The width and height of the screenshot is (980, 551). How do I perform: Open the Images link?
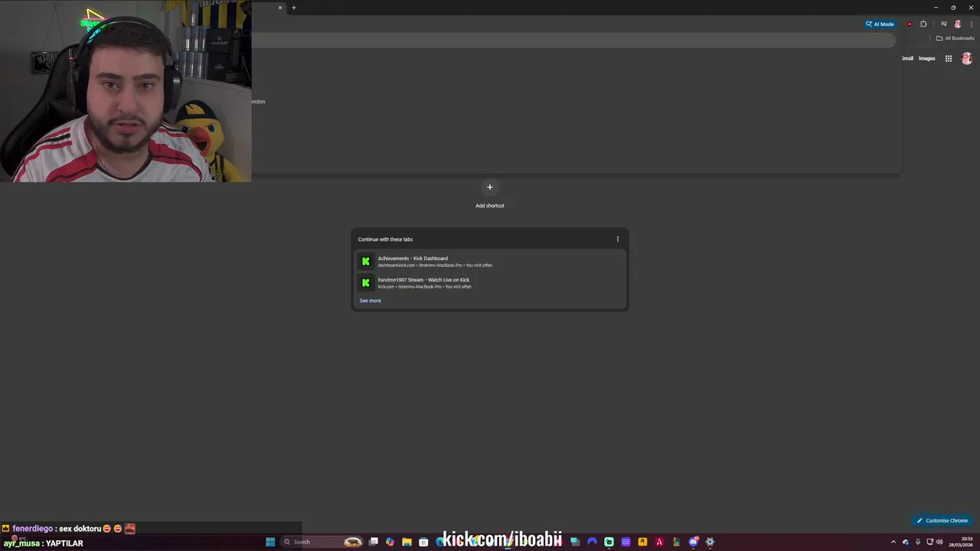pos(926,58)
